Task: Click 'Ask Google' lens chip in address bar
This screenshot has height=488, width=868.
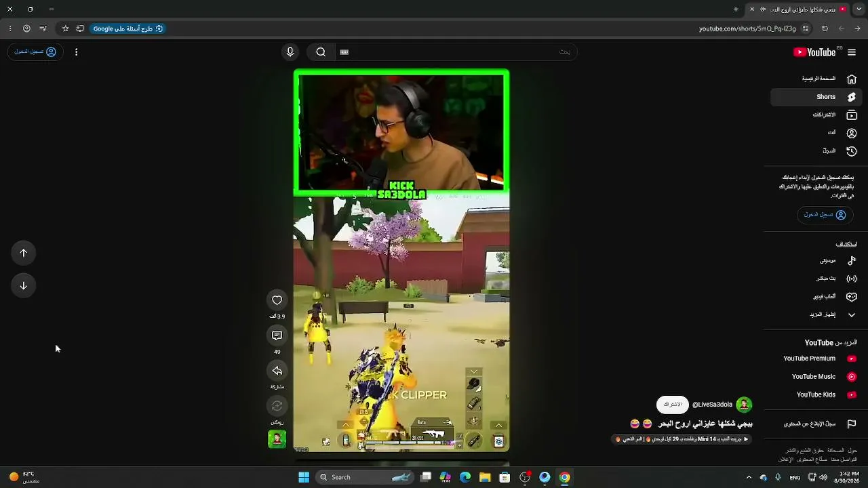Action: click(x=128, y=28)
